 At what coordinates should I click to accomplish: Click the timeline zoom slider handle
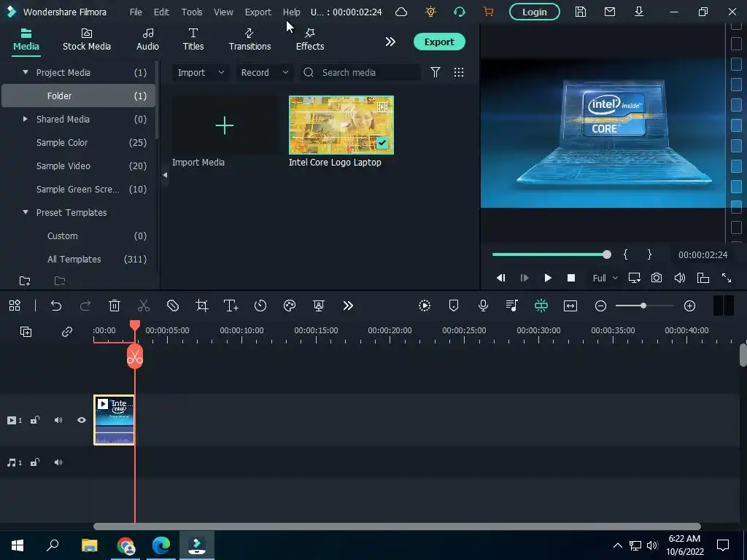(x=643, y=306)
